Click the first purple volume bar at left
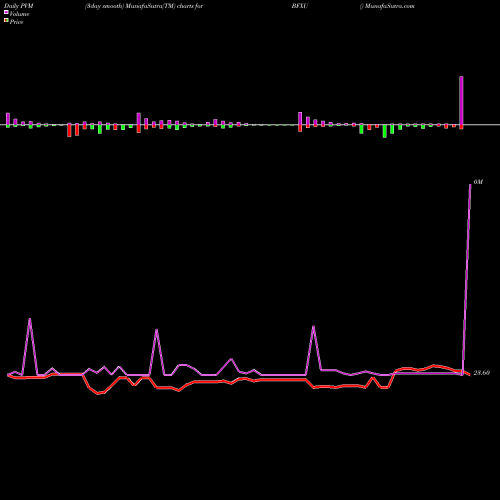 coord(8,119)
